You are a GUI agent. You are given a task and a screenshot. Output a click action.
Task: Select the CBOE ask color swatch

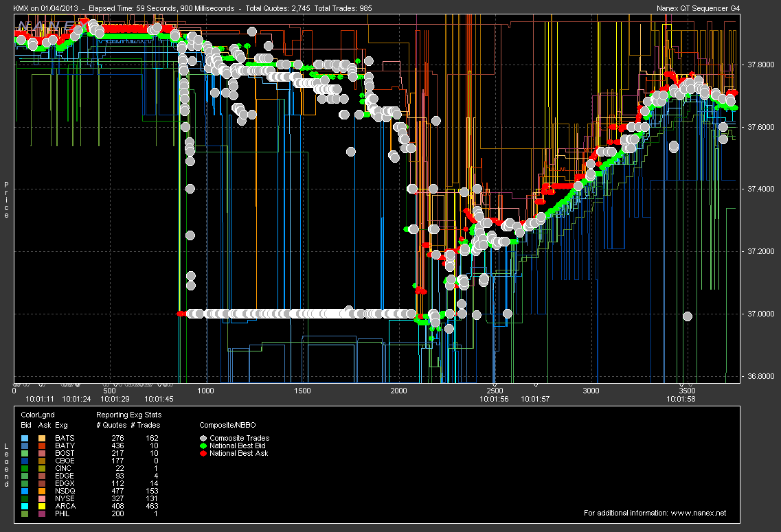click(x=43, y=461)
